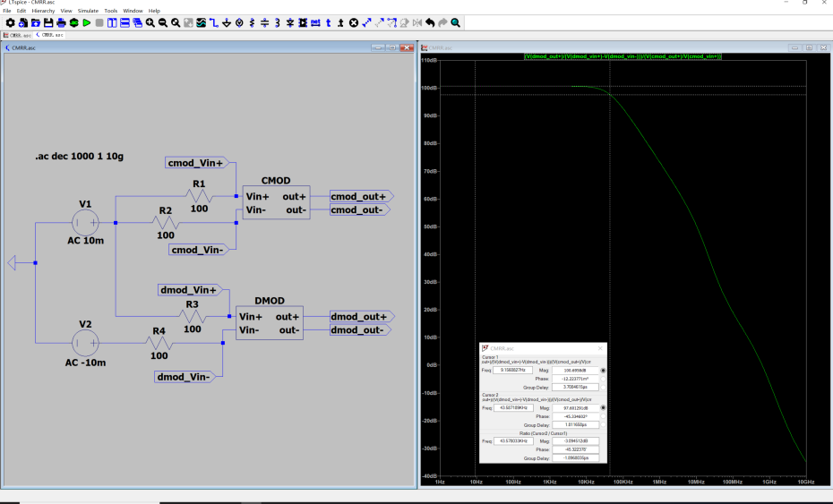Tile windows horizontally using the toolbar icon

click(x=125, y=23)
